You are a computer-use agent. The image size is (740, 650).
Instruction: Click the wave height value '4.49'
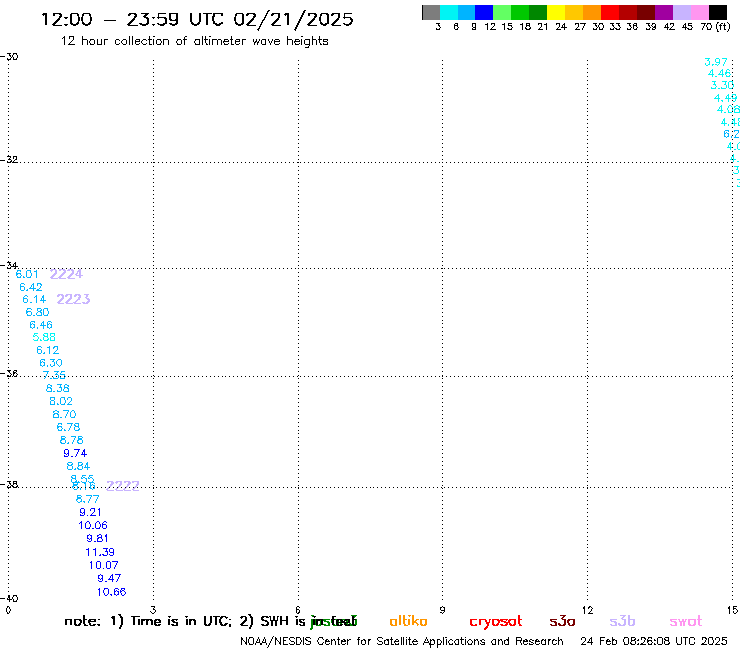(725, 98)
